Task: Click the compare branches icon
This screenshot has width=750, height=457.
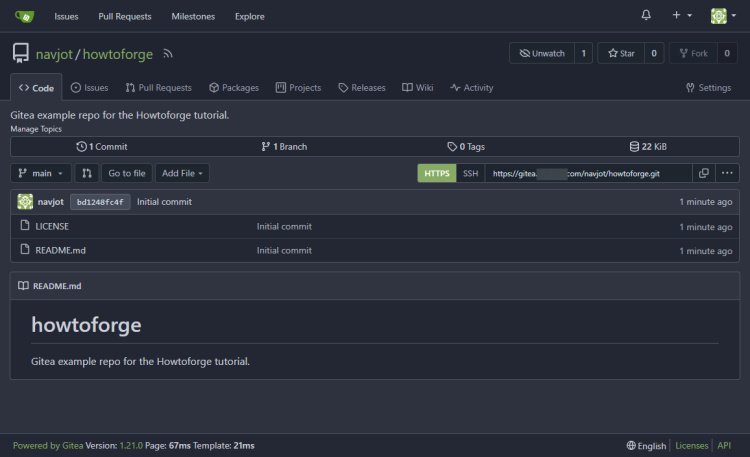Action: 87,173
